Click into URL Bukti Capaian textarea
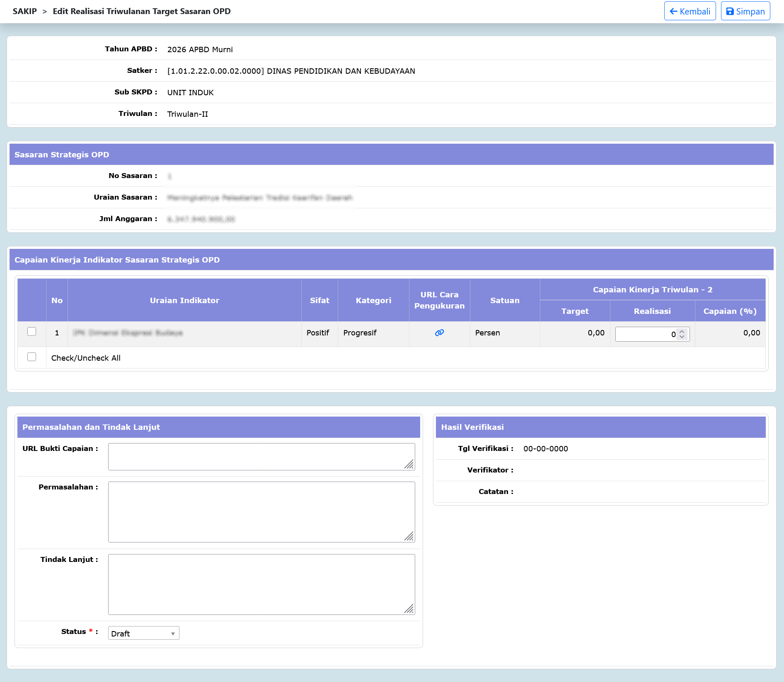 (261, 457)
